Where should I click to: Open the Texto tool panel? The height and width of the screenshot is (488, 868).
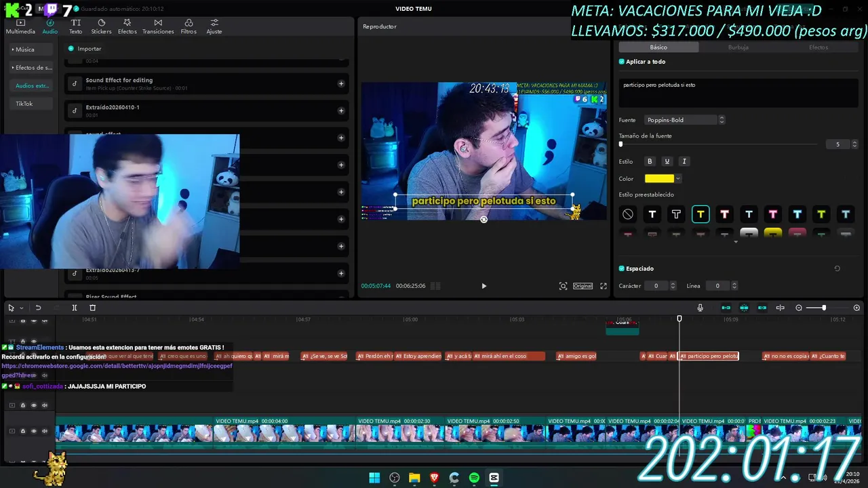(75, 26)
